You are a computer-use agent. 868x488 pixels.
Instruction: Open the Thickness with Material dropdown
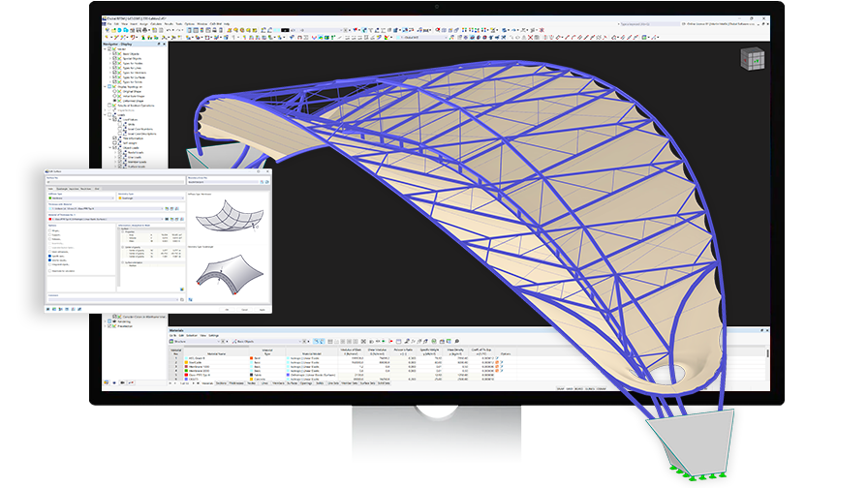(106, 208)
